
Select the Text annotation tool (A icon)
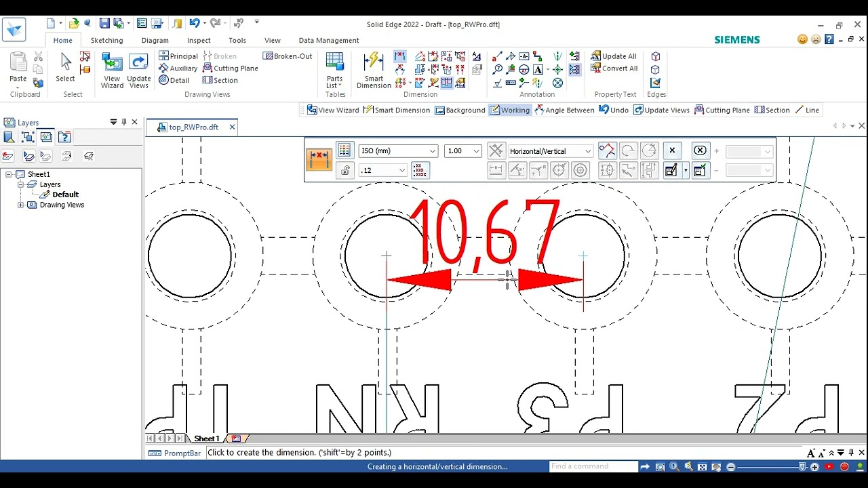pyautogui.click(x=538, y=70)
